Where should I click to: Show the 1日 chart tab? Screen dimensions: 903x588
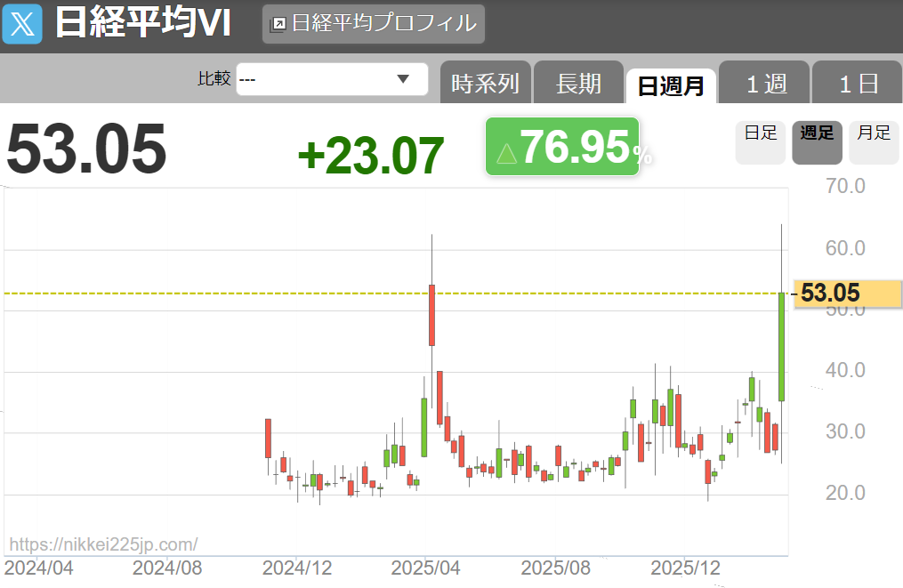point(857,85)
